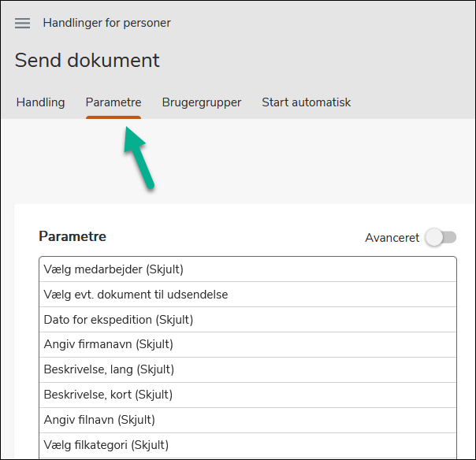The height and width of the screenshot is (460, 476).
Task: Choose the Beskrivelse, lang (Skjult) entry
Action: (109, 369)
